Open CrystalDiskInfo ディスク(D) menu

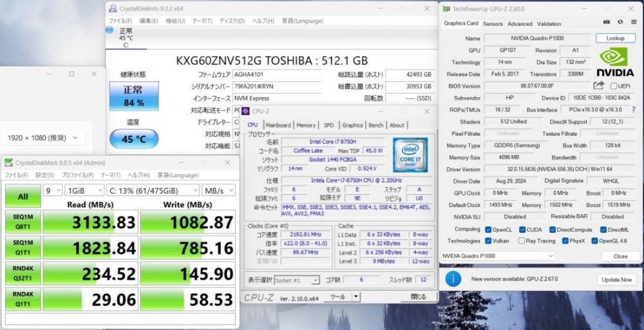(232, 21)
